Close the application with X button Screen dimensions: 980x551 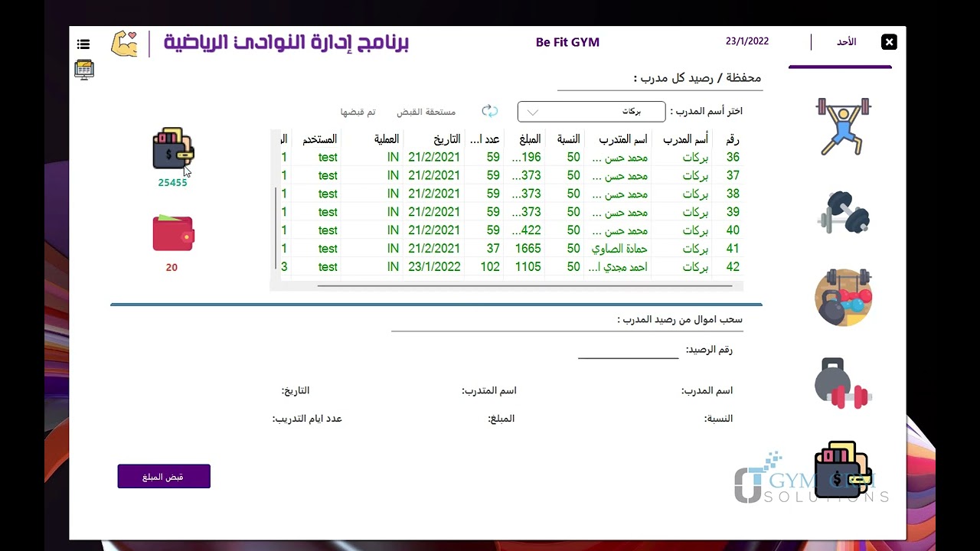[889, 42]
